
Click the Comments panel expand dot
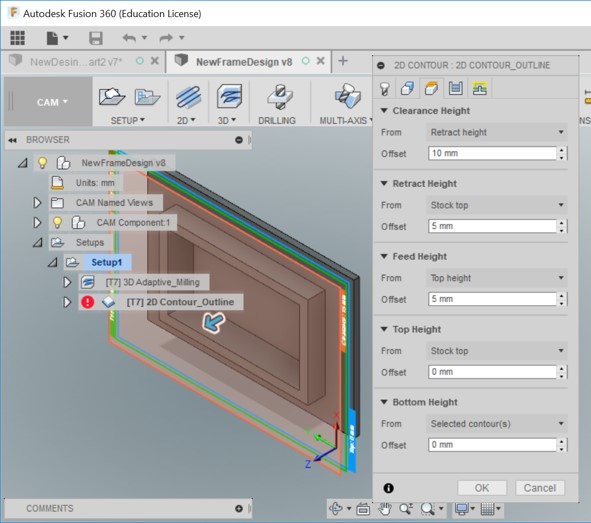(x=239, y=509)
